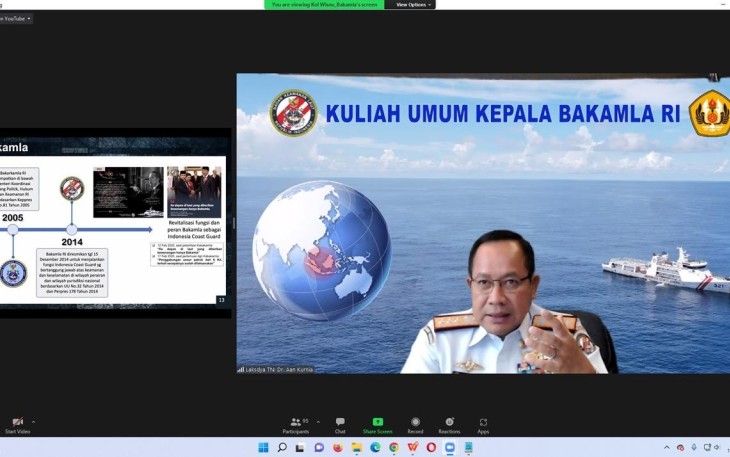Open WPS Office from the taskbar

tap(412, 448)
